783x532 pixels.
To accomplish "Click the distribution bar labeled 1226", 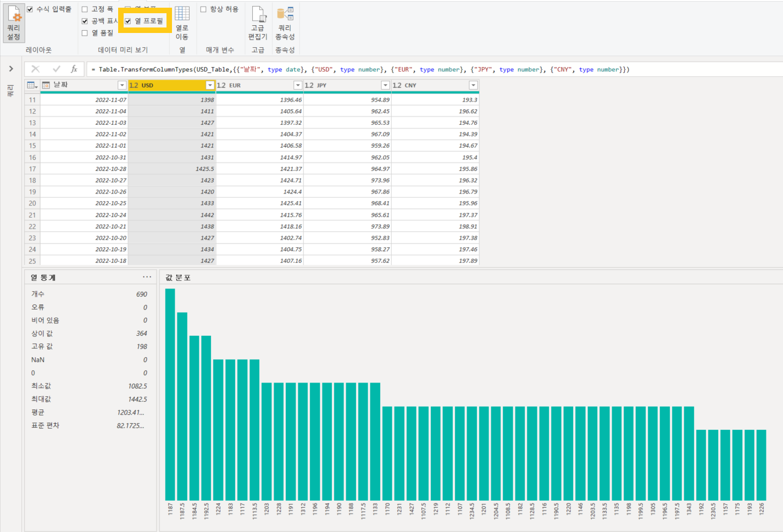I will [x=762, y=465].
